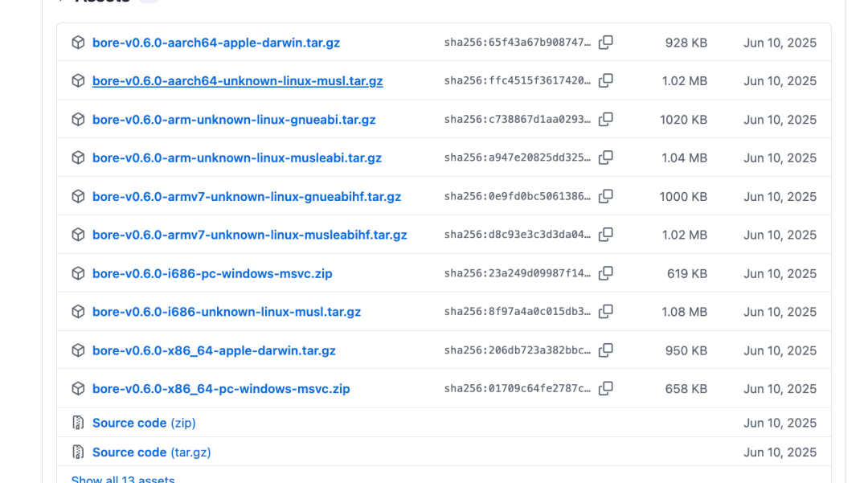Copy sha256 hash for x86_64-apple-darwin asset
This screenshot has height=483, width=868.
pos(606,350)
